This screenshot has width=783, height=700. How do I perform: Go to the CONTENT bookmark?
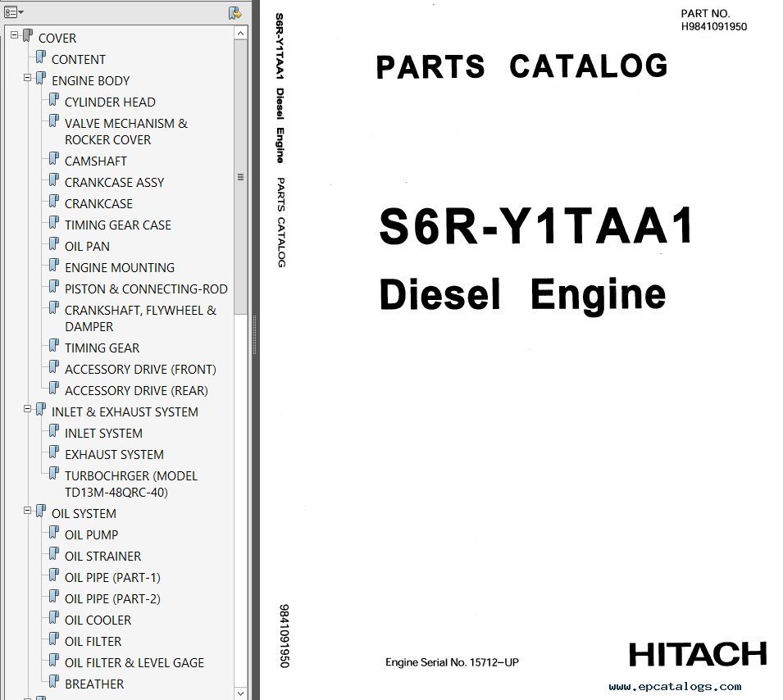point(79,59)
